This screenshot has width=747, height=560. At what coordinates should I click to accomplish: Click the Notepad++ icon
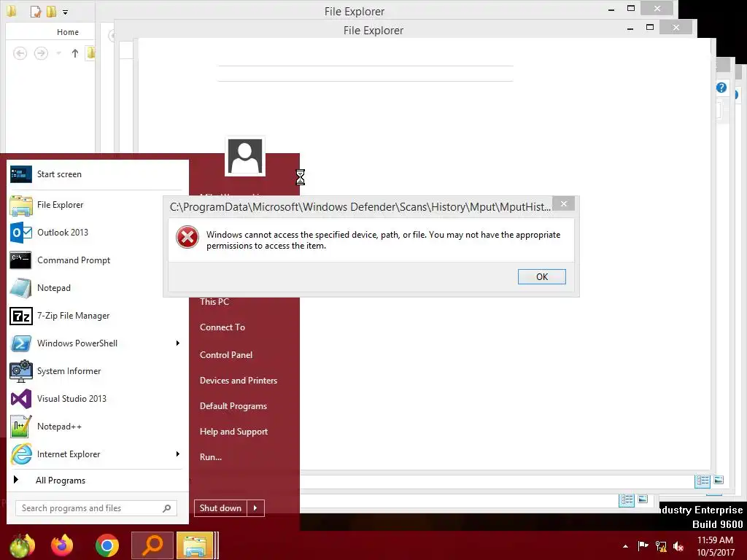tap(21, 427)
